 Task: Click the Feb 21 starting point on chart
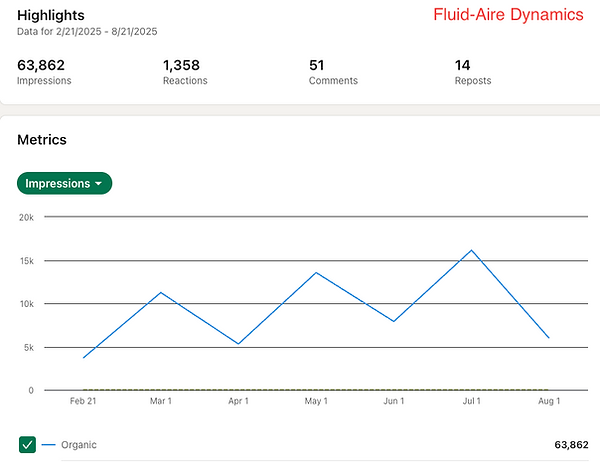tap(84, 357)
